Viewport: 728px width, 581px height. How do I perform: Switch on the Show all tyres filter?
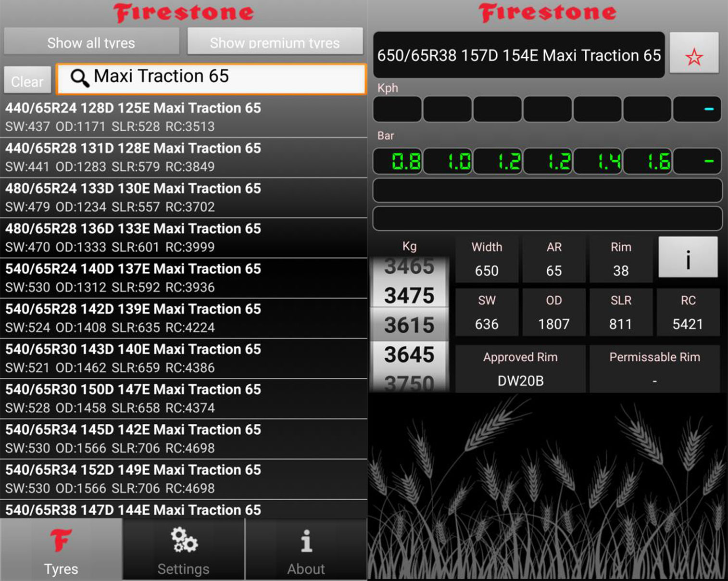(91, 42)
